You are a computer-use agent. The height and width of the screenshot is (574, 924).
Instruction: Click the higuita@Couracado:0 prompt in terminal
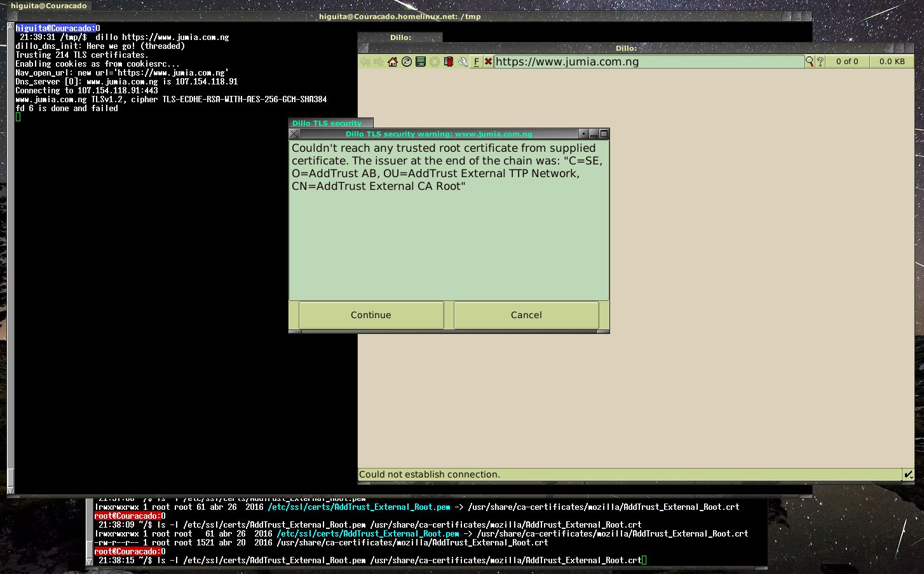click(58, 28)
